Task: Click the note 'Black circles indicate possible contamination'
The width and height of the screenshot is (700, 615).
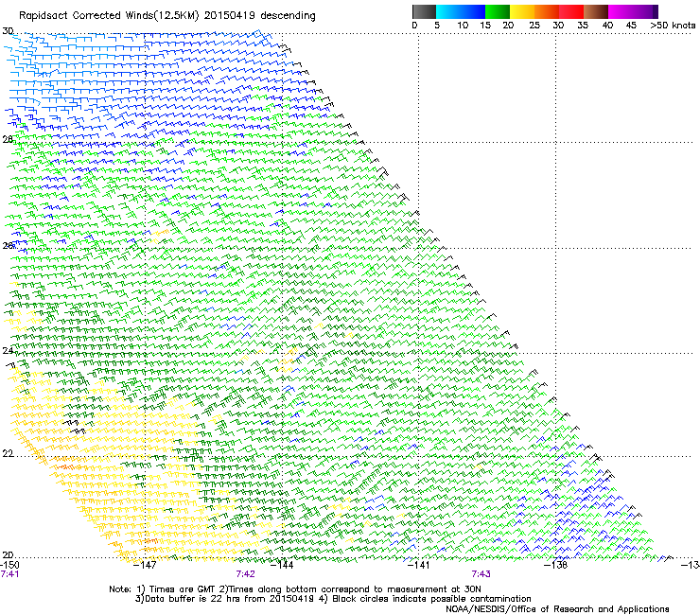Action: (x=431, y=599)
